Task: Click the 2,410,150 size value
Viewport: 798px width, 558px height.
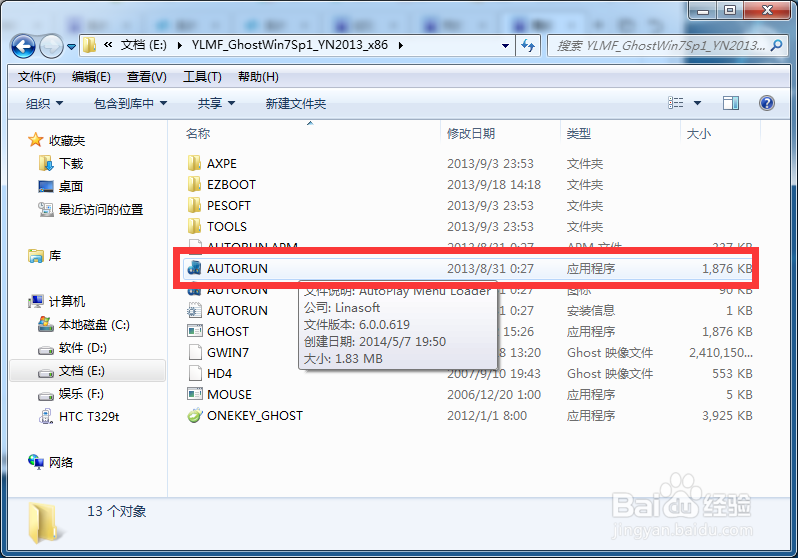Action: [721, 352]
